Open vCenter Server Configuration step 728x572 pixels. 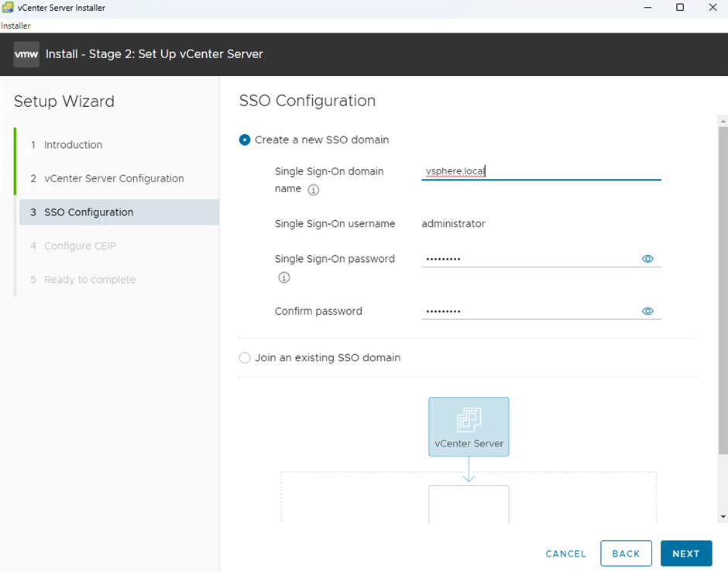point(114,178)
